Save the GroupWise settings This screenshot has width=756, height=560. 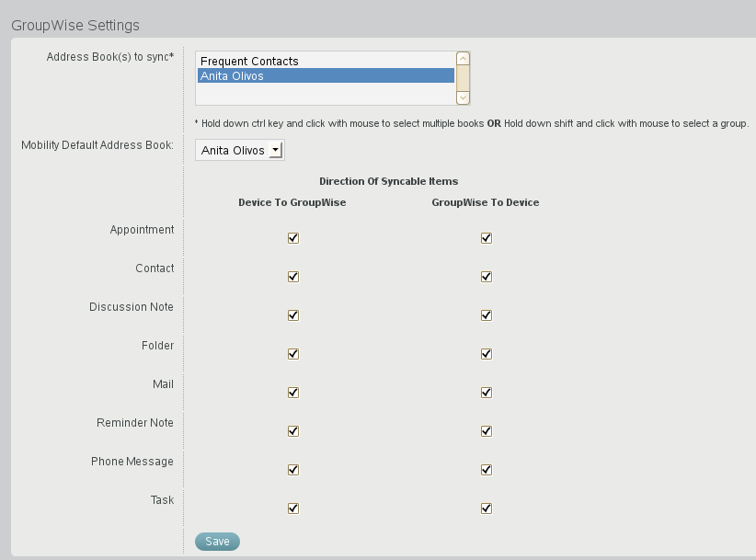coord(217,542)
